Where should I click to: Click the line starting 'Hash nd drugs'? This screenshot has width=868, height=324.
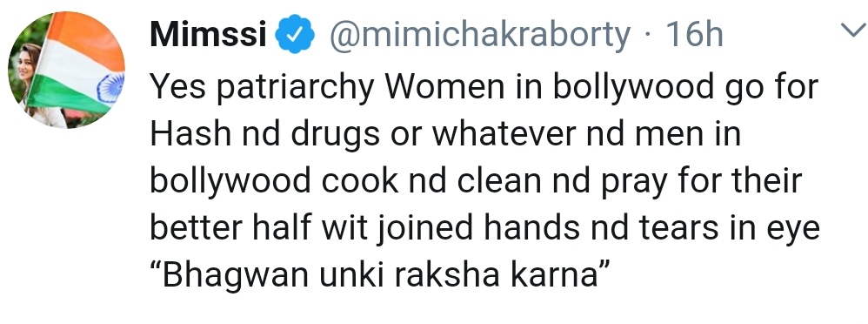(445, 134)
